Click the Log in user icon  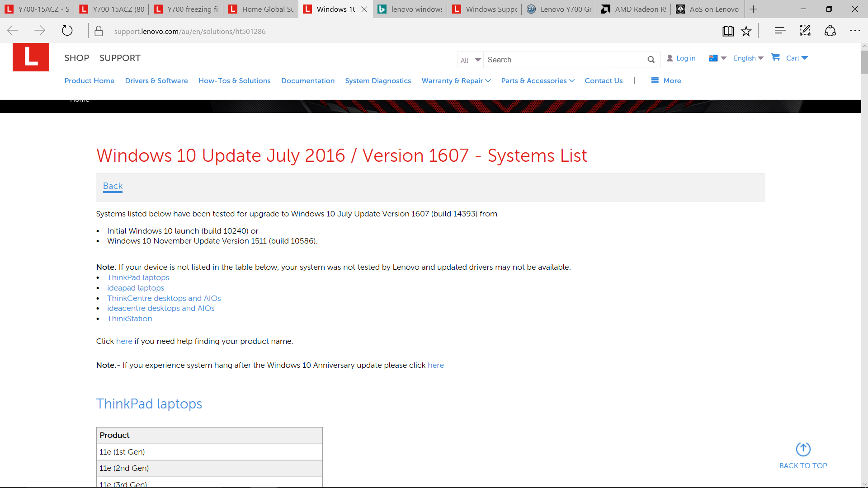pos(670,58)
